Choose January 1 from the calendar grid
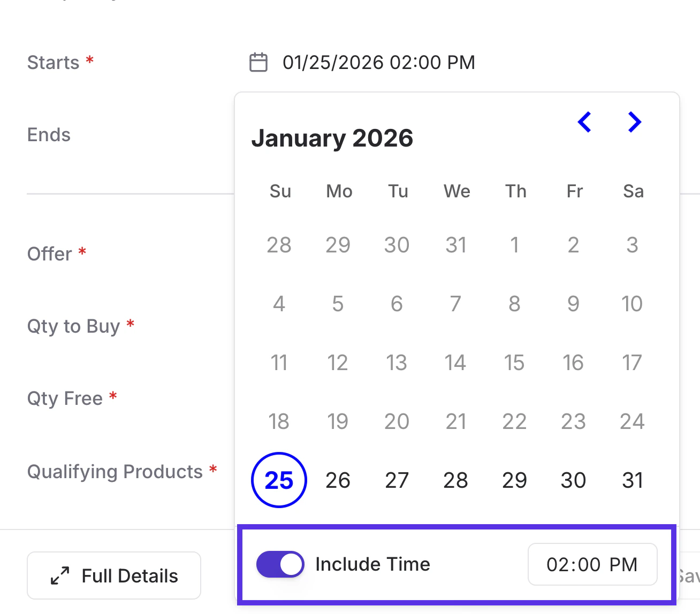The width and height of the screenshot is (700, 614). (x=514, y=245)
